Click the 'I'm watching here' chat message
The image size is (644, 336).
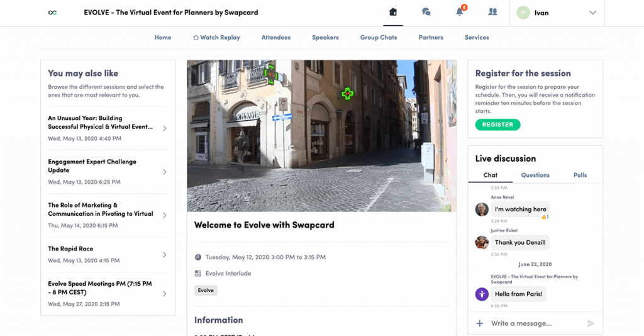[520, 209]
